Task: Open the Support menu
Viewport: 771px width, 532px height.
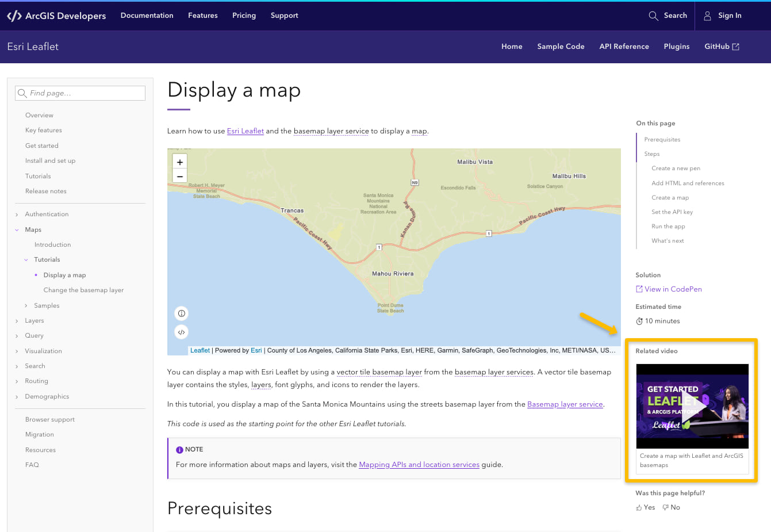Action: tap(285, 16)
